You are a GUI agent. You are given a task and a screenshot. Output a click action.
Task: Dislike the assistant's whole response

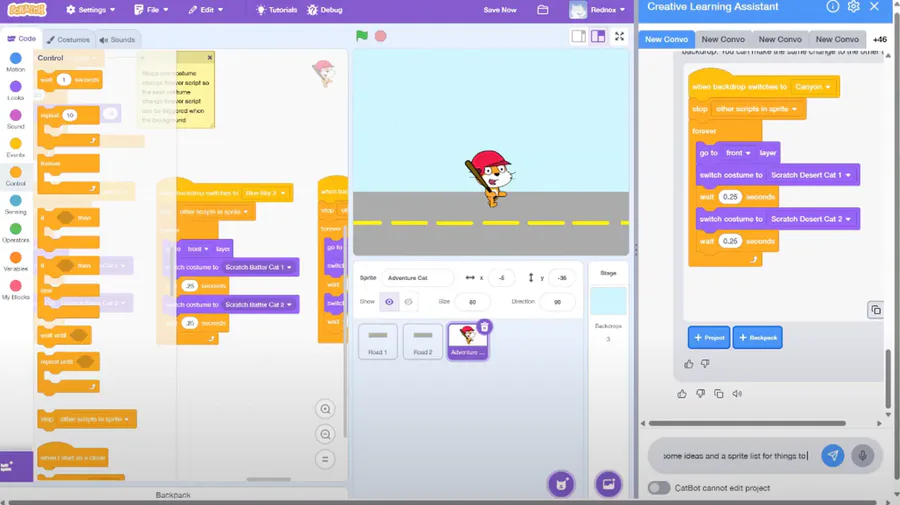(x=700, y=394)
